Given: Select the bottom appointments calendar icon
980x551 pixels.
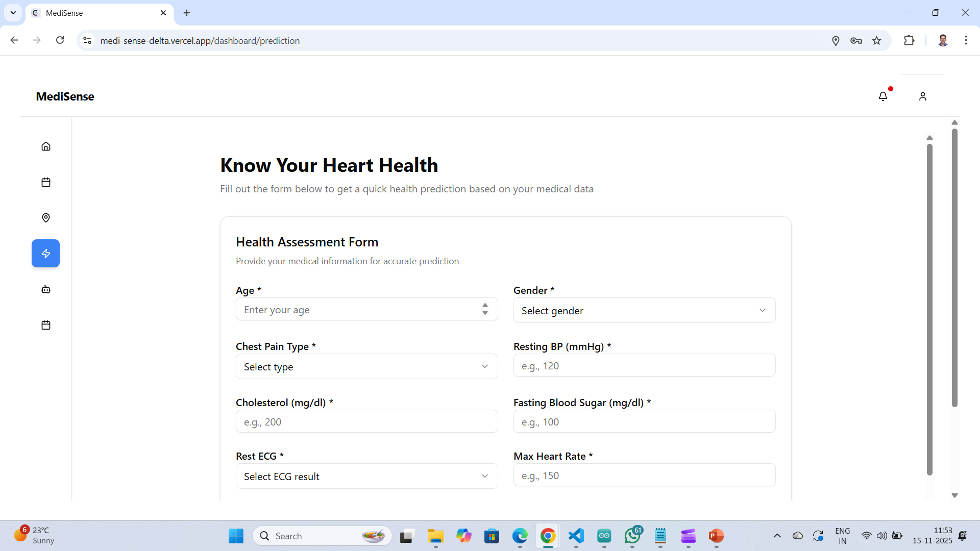Looking at the screenshot, I should [x=45, y=324].
